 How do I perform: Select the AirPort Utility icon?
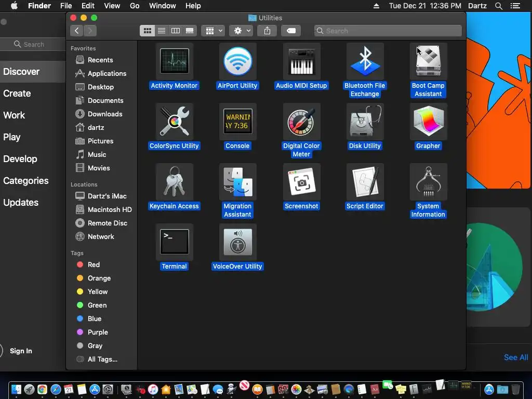click(x=237, y=61)
